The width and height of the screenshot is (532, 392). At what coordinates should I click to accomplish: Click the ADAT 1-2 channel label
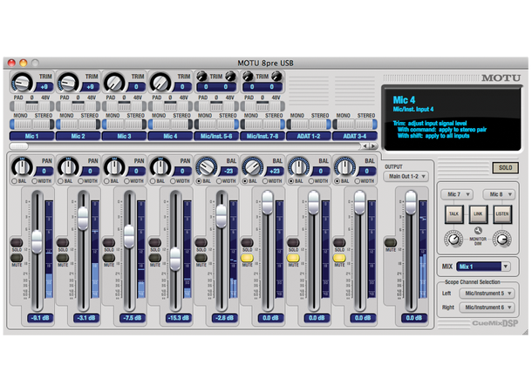coord(309,136)
